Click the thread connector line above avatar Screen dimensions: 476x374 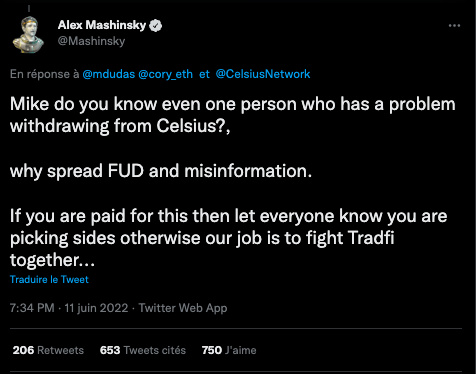[29, 9]
